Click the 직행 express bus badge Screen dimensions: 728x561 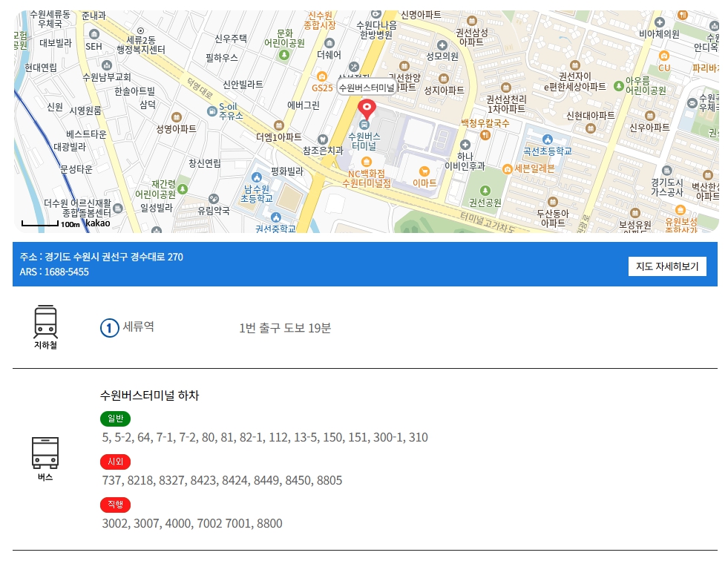[x=116, y=505]
